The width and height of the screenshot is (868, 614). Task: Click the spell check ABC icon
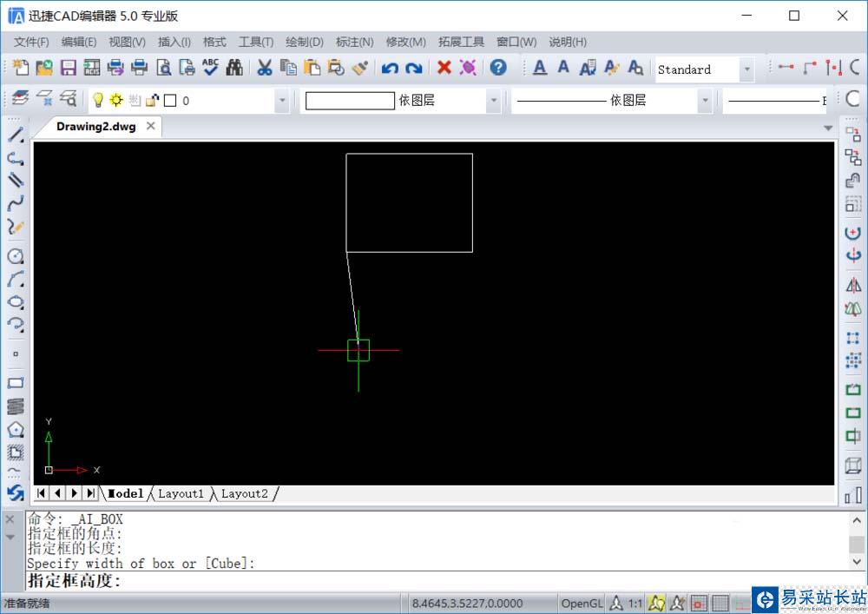210,68
